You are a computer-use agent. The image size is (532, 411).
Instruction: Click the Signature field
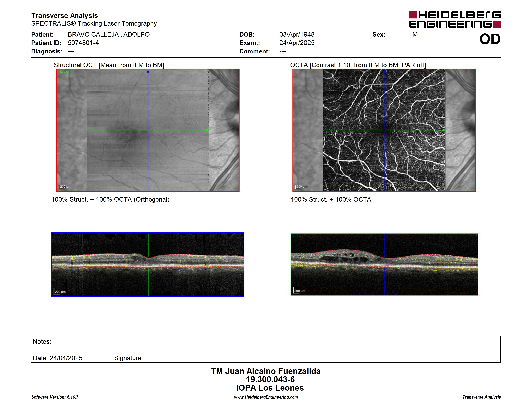tap(129, 358)
